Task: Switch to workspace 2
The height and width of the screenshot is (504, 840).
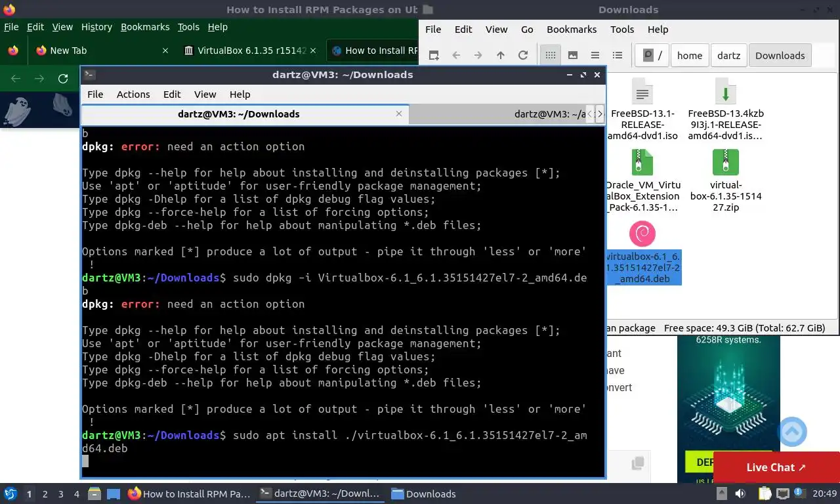Action: pos(45,493)
